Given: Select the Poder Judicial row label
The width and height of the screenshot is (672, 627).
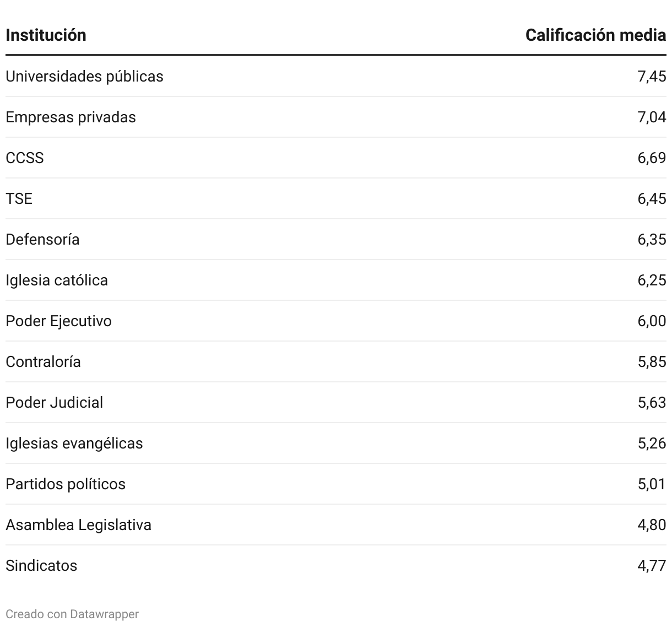Looking at the screenshot, I should [x=54, y=402].
